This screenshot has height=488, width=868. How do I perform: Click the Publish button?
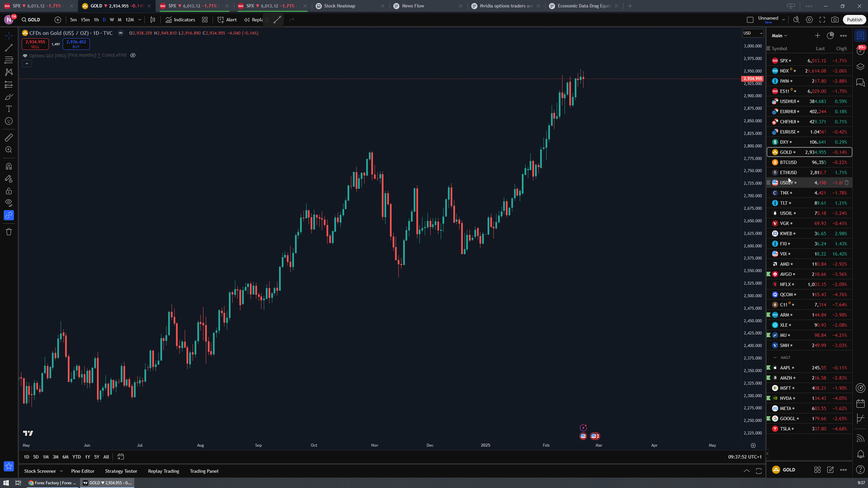click(x=854, y=20)
